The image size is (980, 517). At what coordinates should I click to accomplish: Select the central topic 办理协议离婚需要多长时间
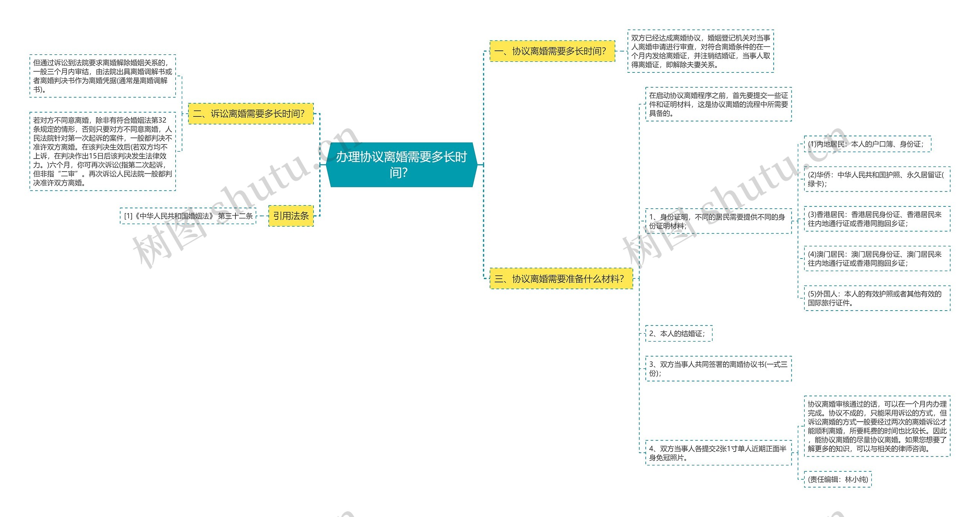pos(401,165)
